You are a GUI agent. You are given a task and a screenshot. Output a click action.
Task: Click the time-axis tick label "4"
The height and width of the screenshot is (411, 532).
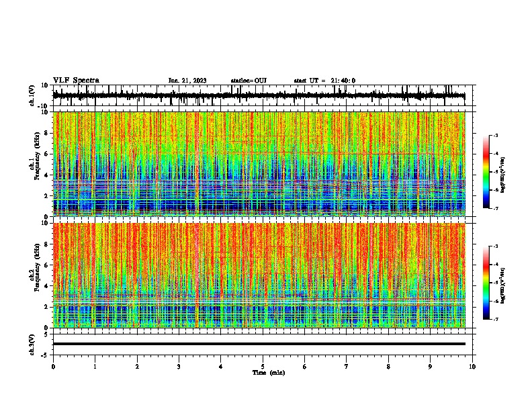(221, 367)
